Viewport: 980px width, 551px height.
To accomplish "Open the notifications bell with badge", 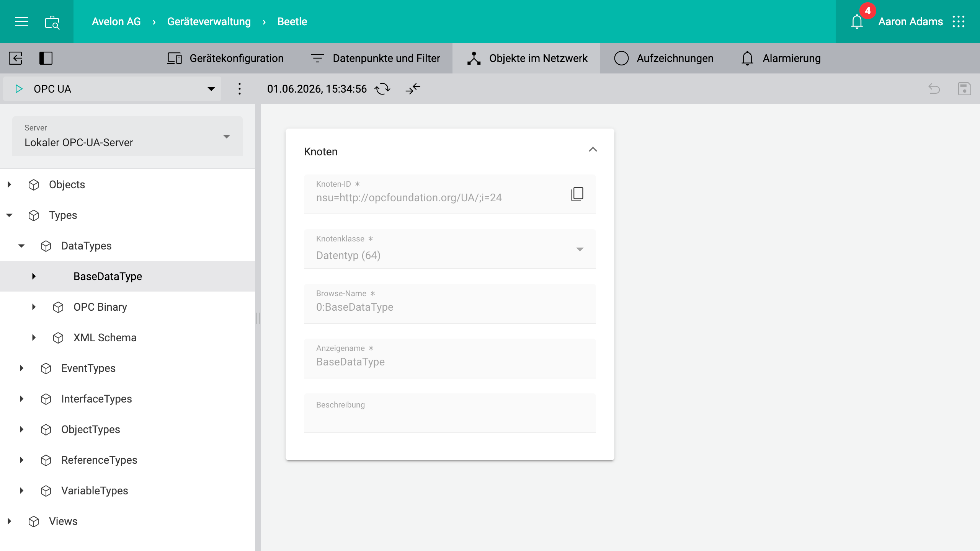I will [x=857, y=21].
